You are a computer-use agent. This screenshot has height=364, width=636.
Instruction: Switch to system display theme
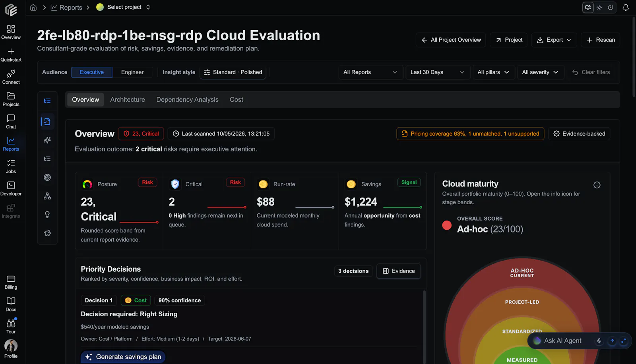588,7
